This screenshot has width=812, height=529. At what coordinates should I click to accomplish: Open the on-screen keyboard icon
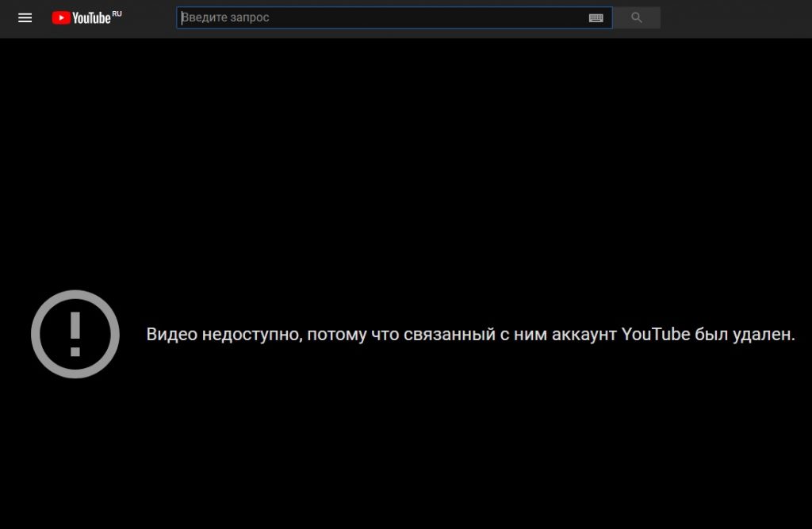(x=596, y=18)
